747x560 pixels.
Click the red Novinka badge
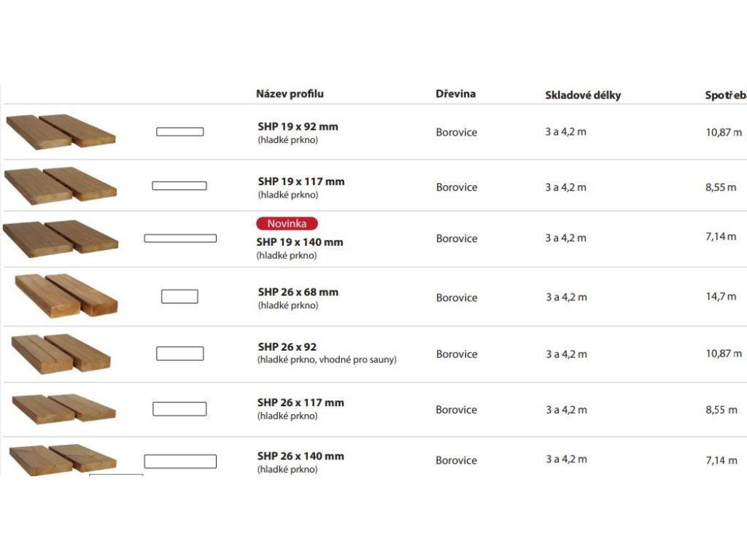(287, 223)
